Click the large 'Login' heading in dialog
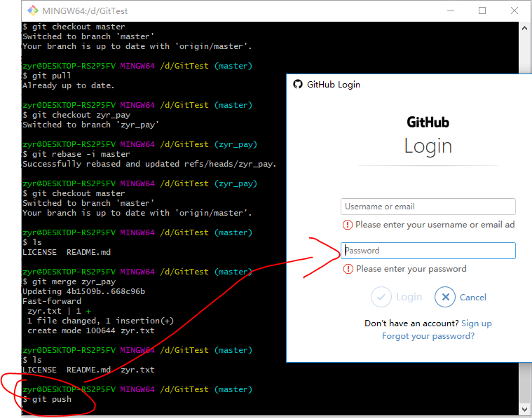The width and height of the screenshot is (532, 418). 428,146
